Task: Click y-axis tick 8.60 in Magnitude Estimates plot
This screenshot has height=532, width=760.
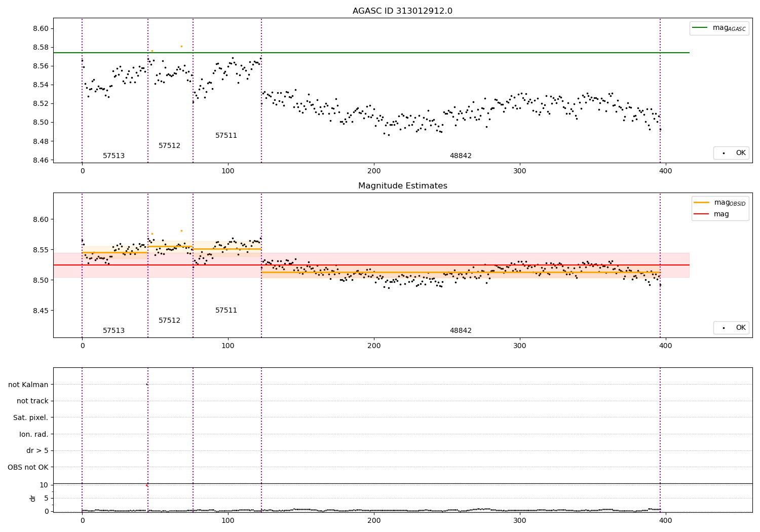Action: 40,220
